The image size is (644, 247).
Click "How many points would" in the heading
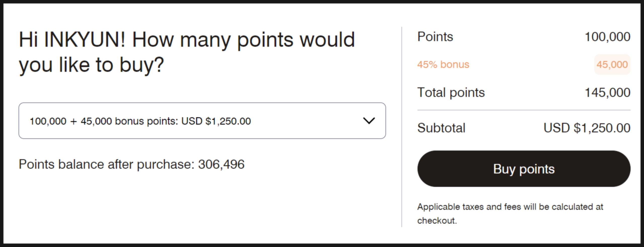[x=243, y=40]
